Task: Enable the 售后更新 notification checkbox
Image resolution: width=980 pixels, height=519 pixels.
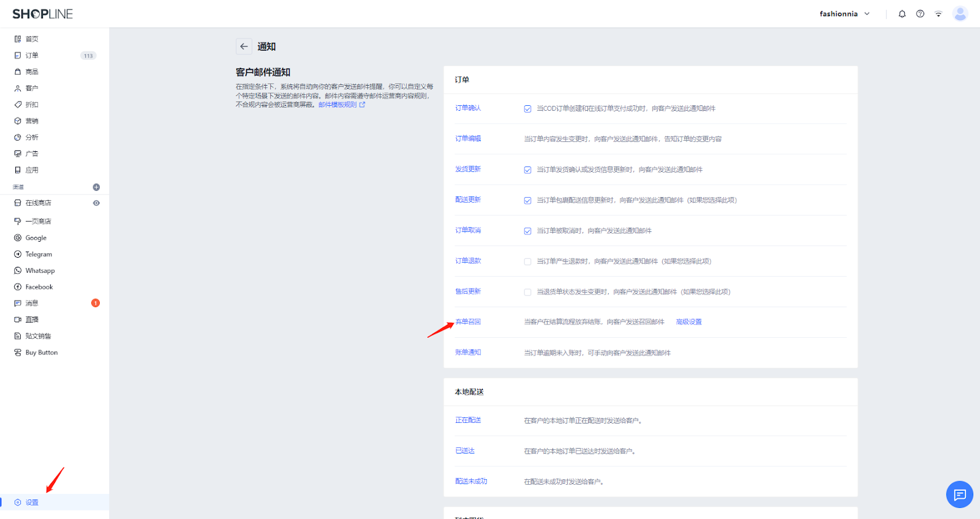Action: pyautogui.click(x=527, y=293)
